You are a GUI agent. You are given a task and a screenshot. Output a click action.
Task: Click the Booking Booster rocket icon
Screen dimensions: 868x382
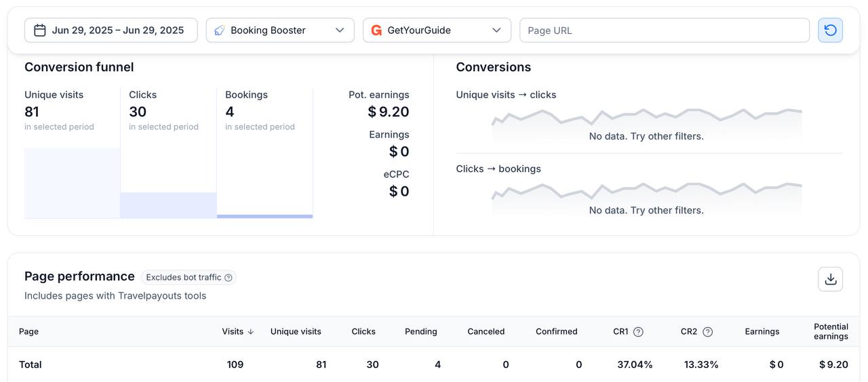[220, 30]
